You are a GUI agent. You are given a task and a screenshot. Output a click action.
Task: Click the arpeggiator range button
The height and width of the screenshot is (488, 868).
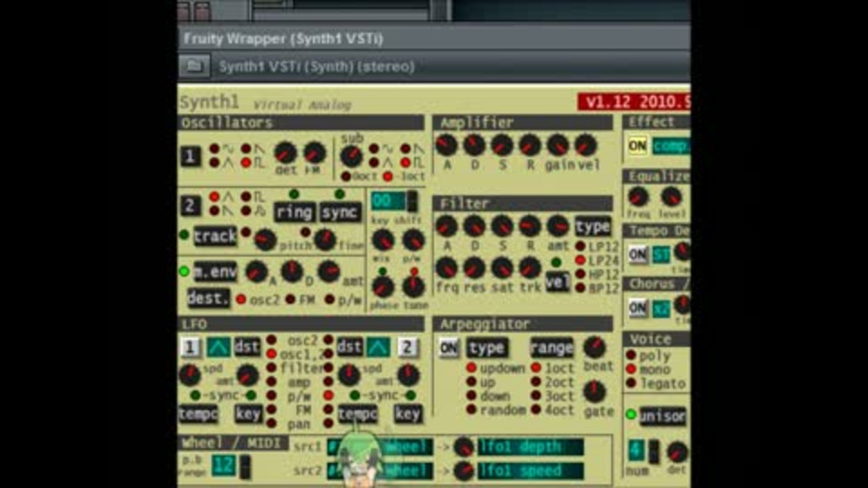[552, 348]
